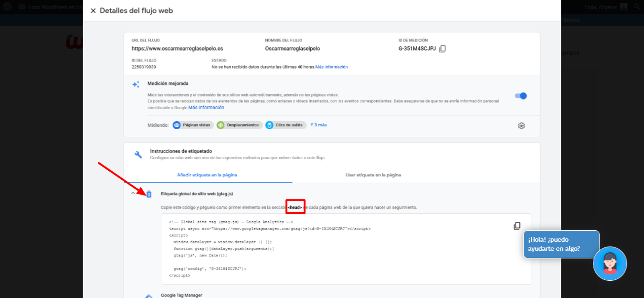Click the Instrucciones de etiquetado heading
This screenshot has width=644, height=298.
tap(181, 151)
